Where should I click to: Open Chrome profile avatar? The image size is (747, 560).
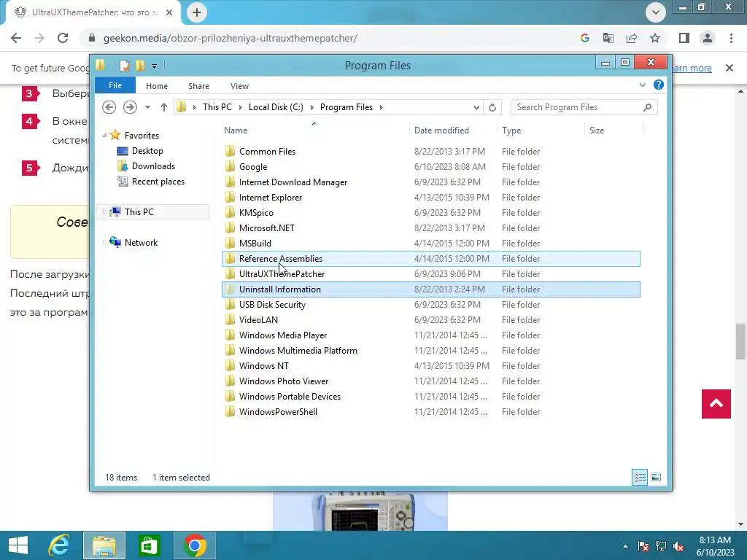click(x=708, y=38)
